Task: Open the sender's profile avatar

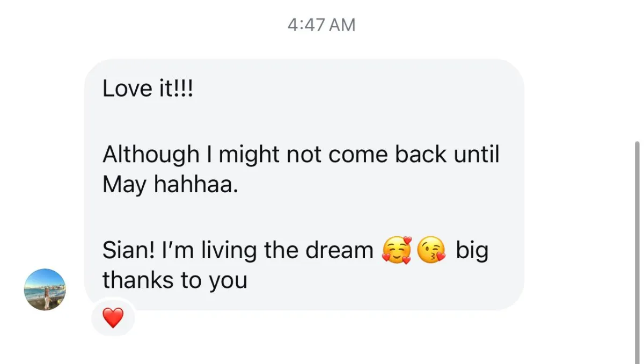Action: coord(45,289)
